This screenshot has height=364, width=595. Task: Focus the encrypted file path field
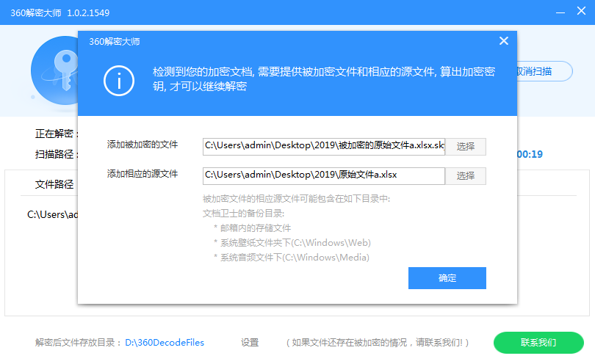pos(324,146)
